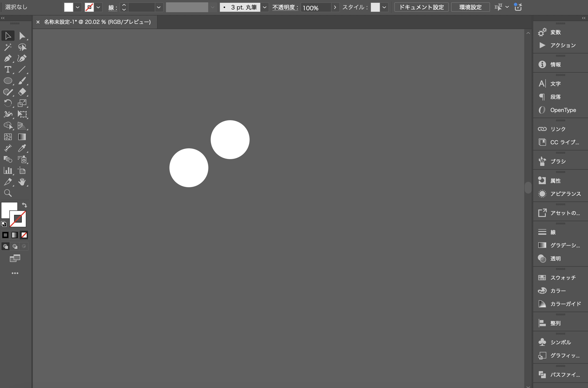The width and height of the screenshot is (588, 388).
Task: Select the Rotate tool
Action: 8,103
